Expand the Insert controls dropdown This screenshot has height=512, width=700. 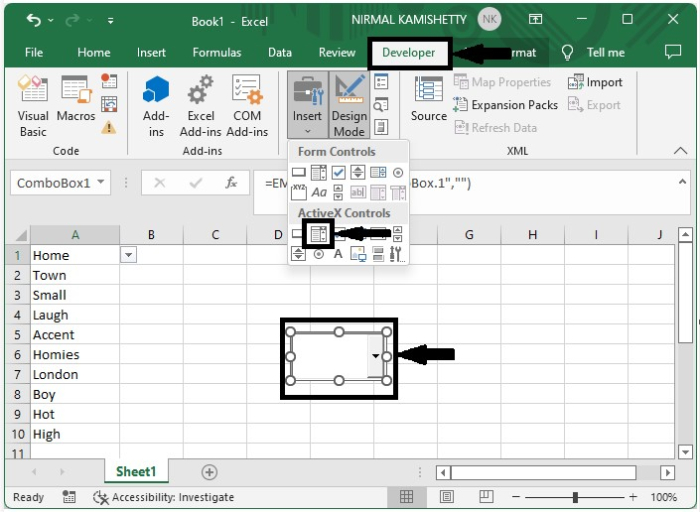click(307, 105)
